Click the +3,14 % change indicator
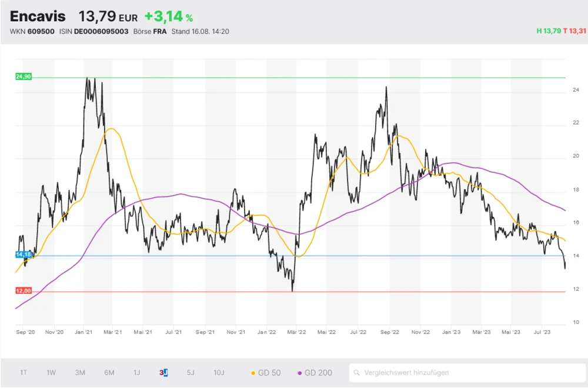The width and height of the screenshot is (588, 389). tap(169, 16)
